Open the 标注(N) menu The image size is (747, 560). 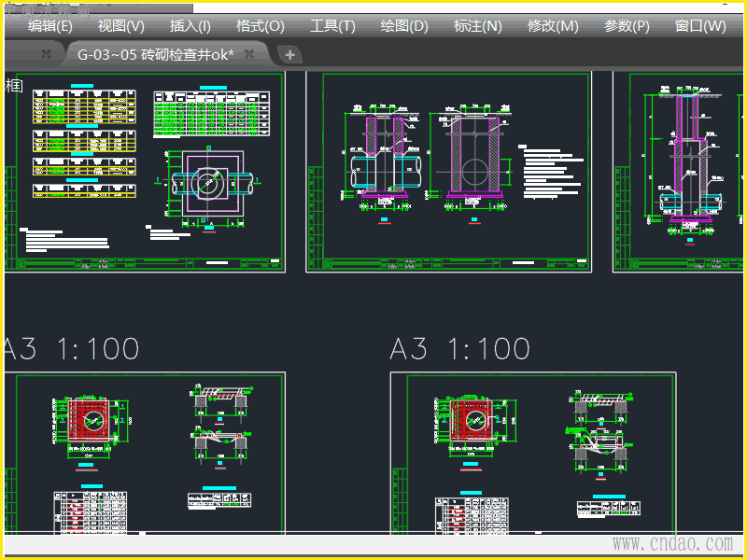click(478, 26)
